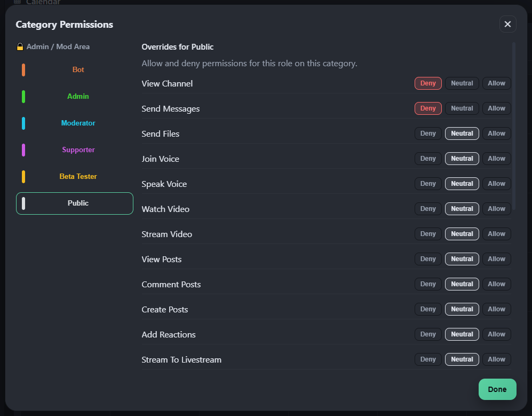The width and height of the screenshot is (532, 416).
Task: Select the Admin role
Action: (x=78, y=97)
